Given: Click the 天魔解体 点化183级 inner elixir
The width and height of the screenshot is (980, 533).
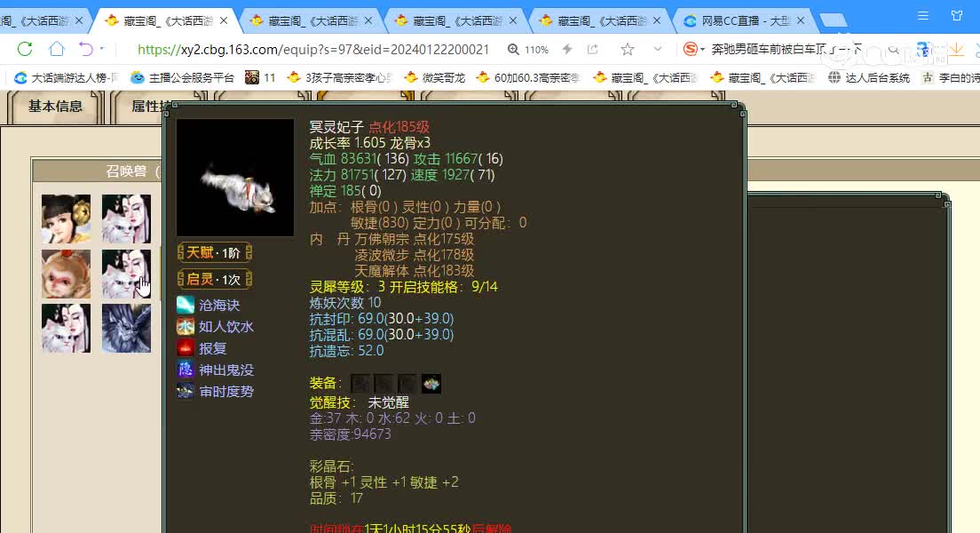Looking at the screenshot, I should (x=415, y=271).
